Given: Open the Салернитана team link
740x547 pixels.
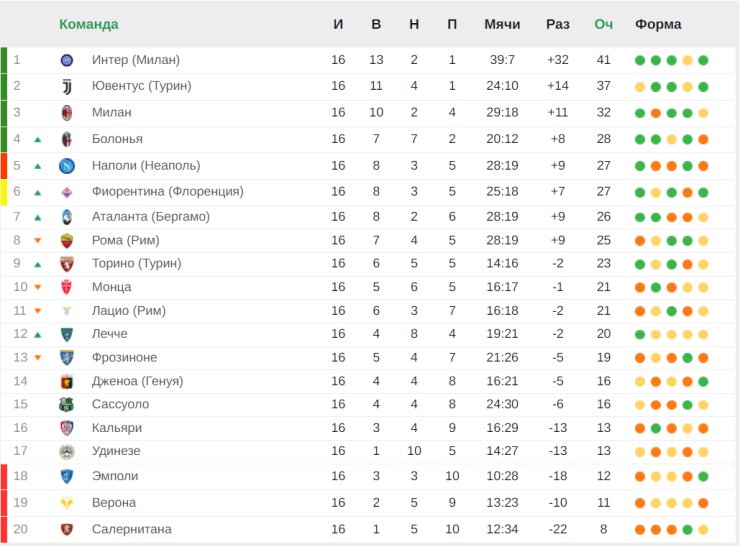Looking at the screenshot, I should pyautogui.click(x=132, y=530).
